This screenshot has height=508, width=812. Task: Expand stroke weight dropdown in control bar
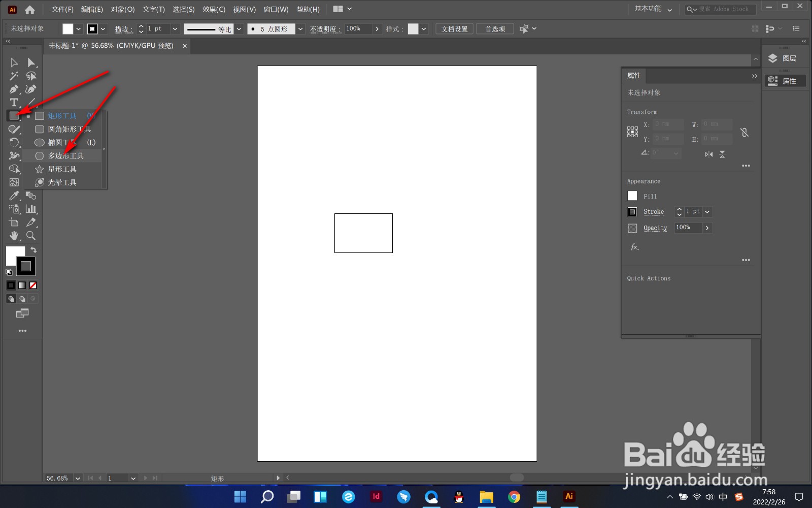point(175,29)
